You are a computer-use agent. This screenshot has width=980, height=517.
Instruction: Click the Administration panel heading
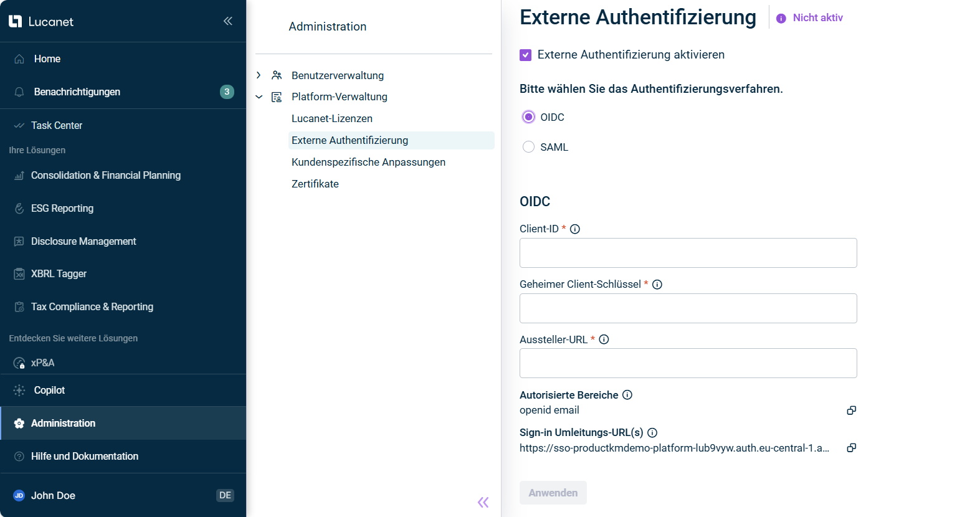328,27
